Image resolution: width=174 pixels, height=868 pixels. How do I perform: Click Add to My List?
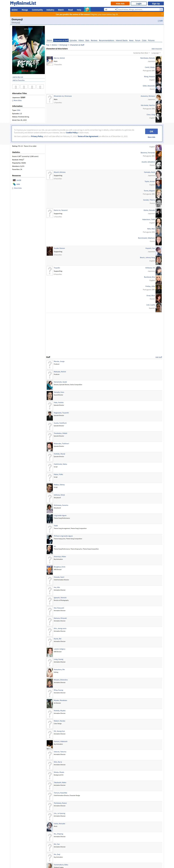tap(18, 77)
